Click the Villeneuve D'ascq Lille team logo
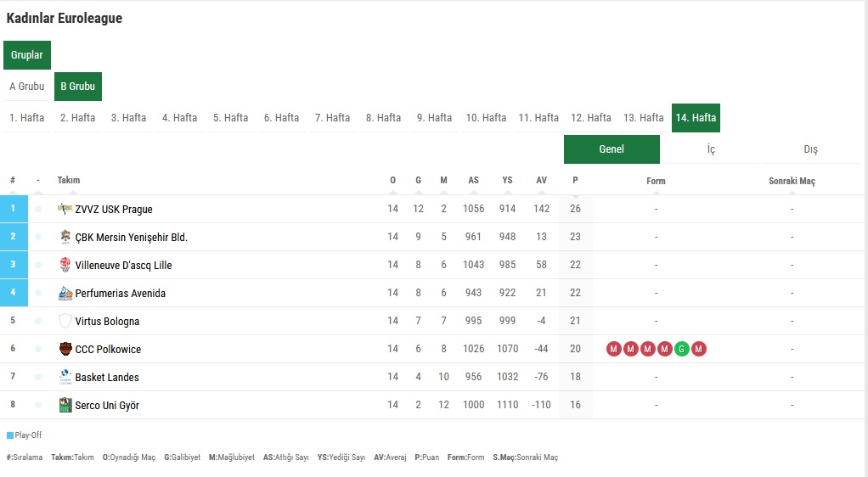 click(x=65, y=265)
